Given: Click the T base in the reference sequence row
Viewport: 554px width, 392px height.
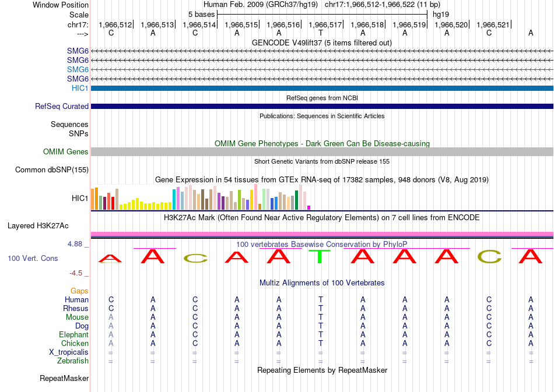Looking at the screenshot, I should tap(321, 33).
